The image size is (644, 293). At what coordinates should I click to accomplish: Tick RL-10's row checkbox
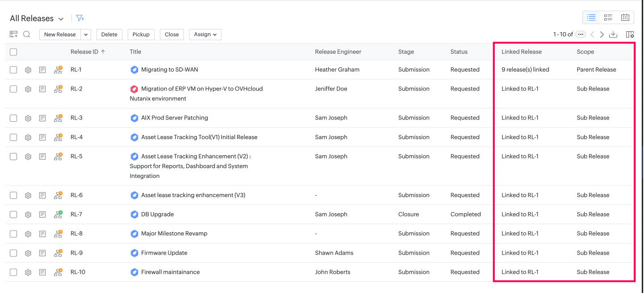(x=13, y=272)
